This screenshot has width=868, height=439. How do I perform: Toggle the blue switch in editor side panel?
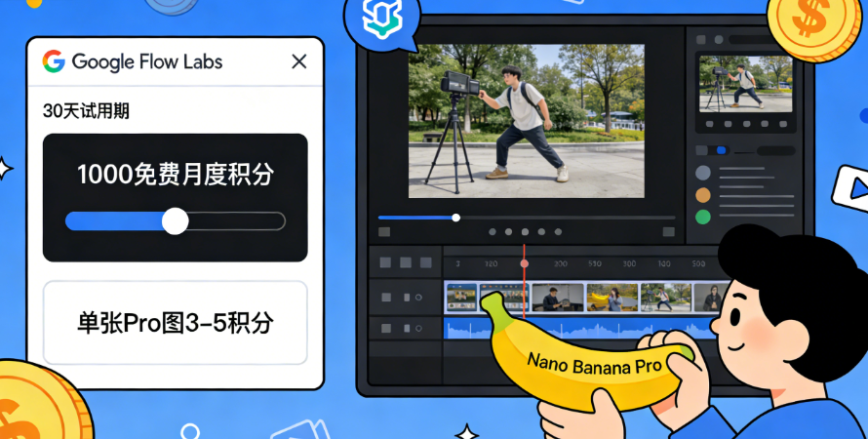[x=722, y=150]
